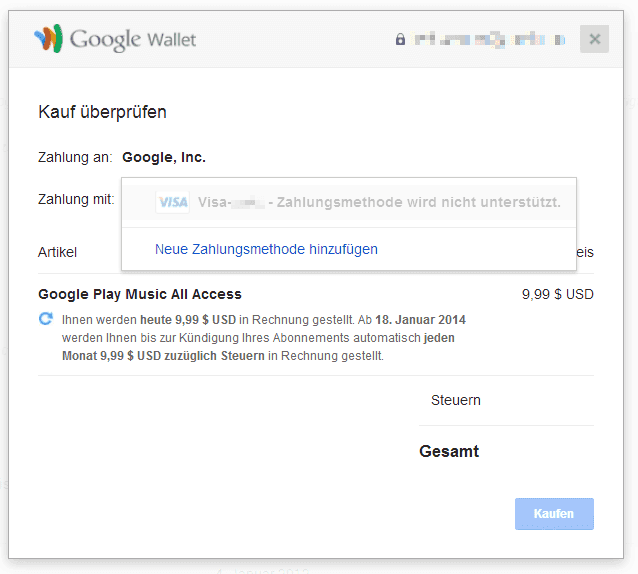Click the Visa card logo
638x574 pixels.
(x=173, y=202)
